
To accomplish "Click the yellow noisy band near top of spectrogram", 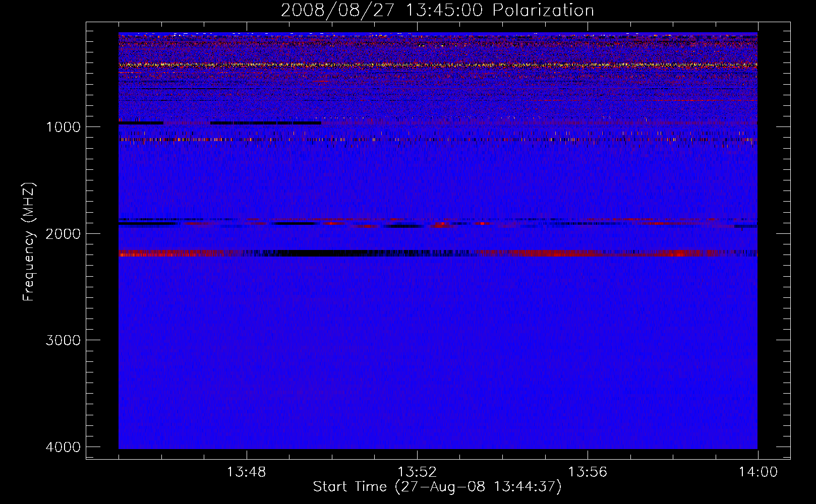I will coord(438,65).
